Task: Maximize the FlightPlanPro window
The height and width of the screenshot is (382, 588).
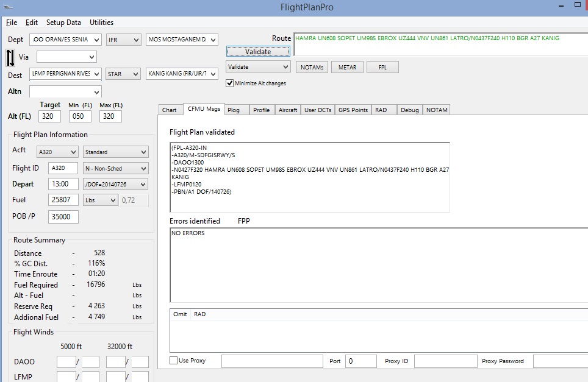Action: coord(578,5)
